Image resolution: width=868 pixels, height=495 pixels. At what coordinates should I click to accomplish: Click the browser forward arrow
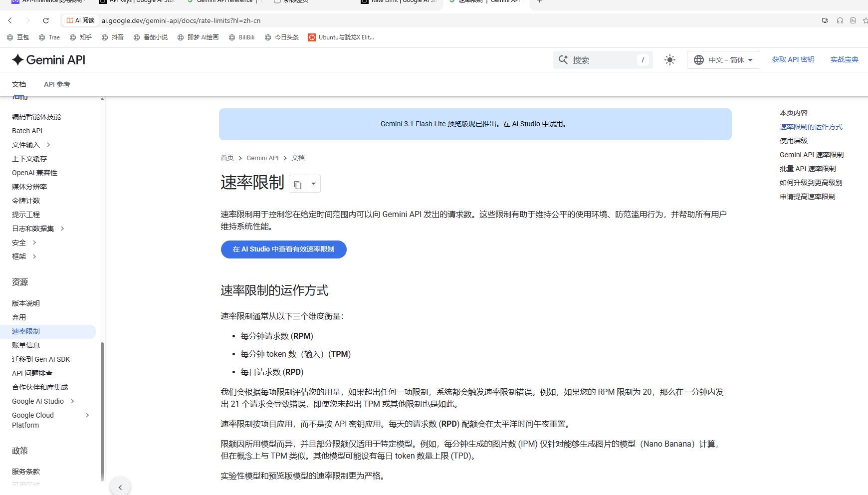point(28,20)
